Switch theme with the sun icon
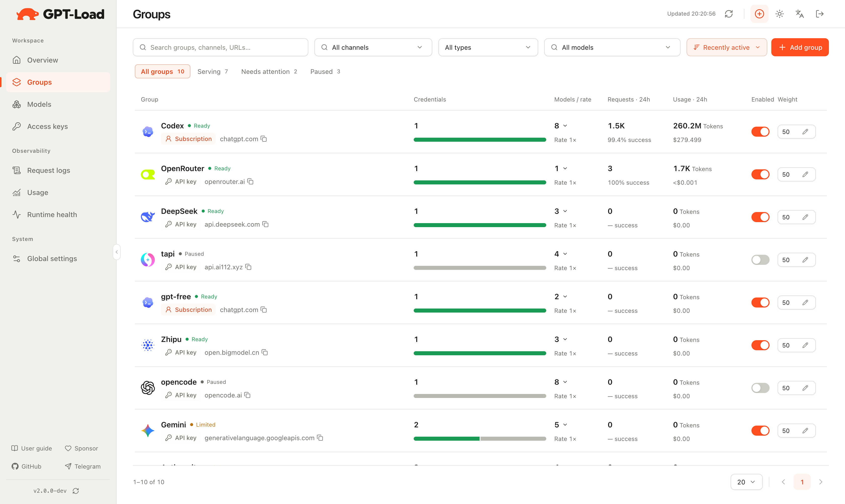 [x=779, y=14]
